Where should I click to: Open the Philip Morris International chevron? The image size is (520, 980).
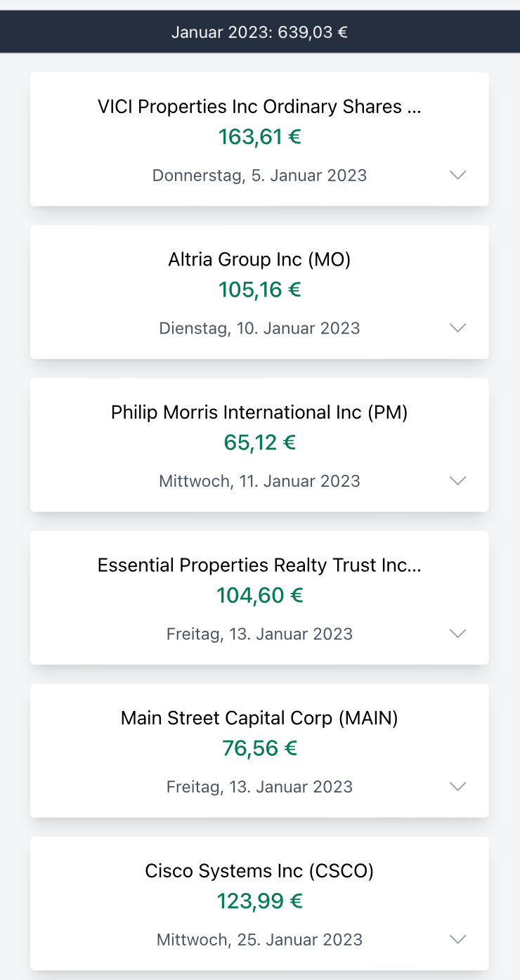(x=457, y=481)
